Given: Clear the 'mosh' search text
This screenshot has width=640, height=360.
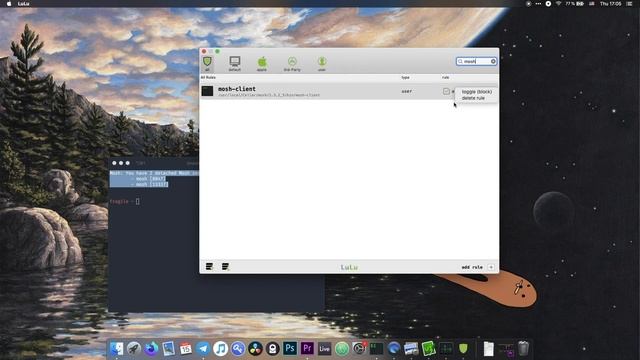Looking at the screenshot, I should (x=493, y=61).
